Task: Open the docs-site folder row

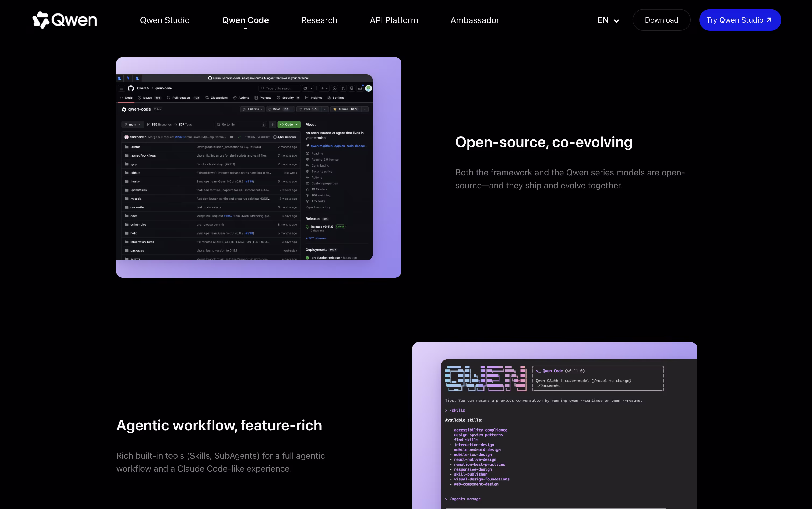Action: coord(211,207)
